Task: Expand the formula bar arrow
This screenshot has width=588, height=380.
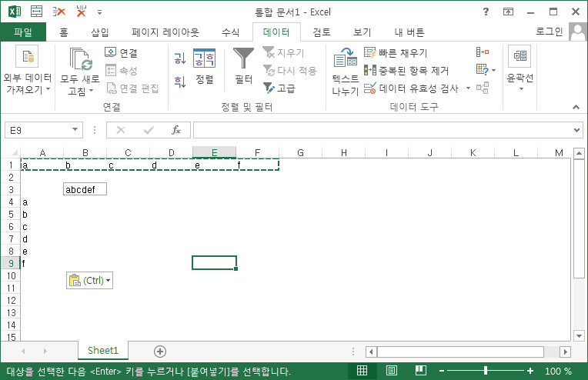Action: pos(576,130)
